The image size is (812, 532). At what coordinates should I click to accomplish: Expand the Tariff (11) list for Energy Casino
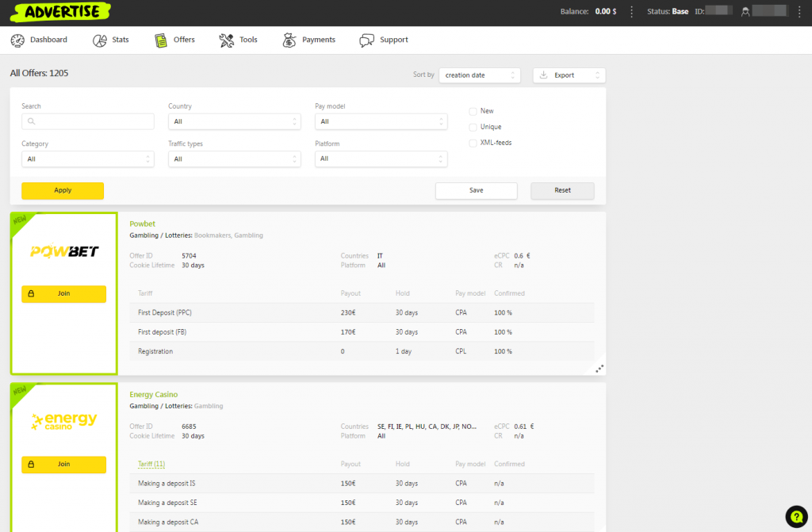coord(151,464)
